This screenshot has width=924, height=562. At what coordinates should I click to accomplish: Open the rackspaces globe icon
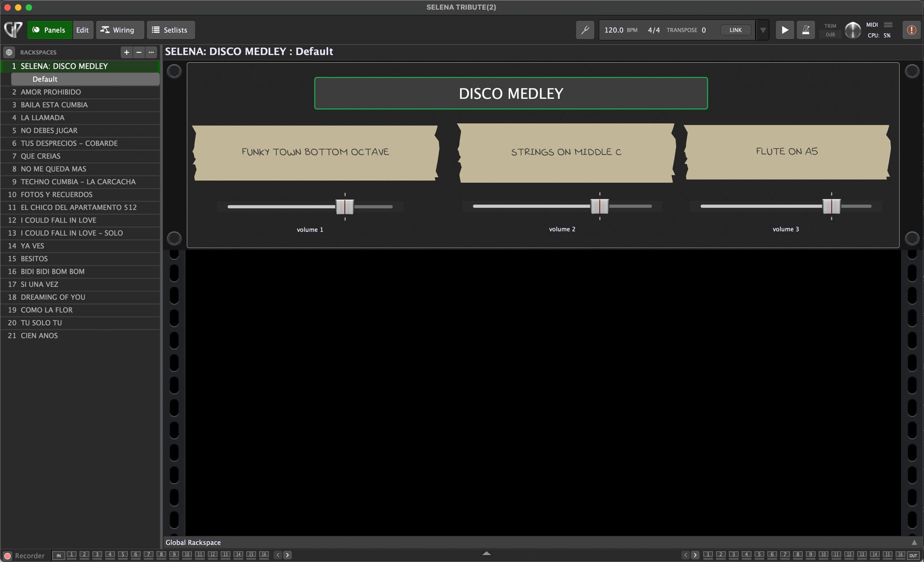tap(9, 52)
